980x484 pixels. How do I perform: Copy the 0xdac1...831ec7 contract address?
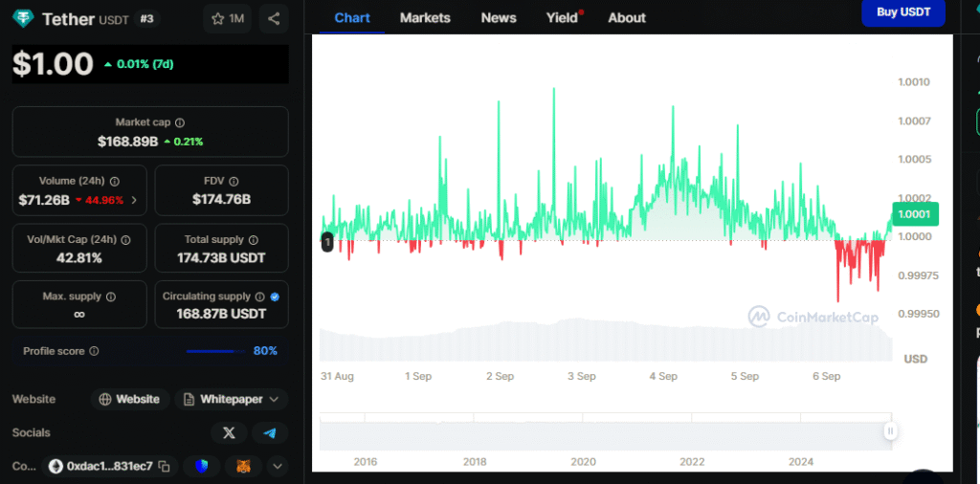pos(165,467)
